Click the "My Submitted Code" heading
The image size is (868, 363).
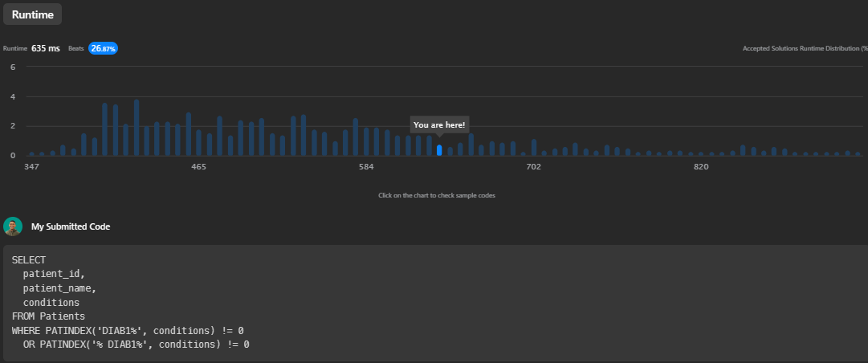pos(71,226)
